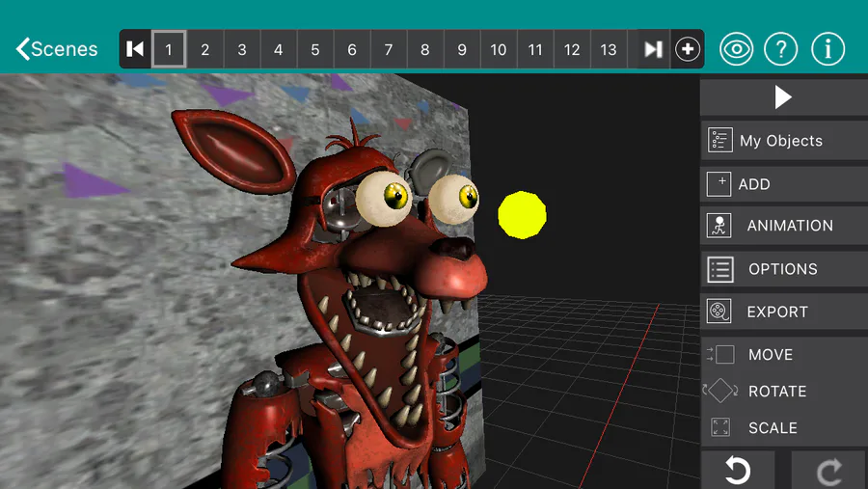Select frame 4 in timeline
The image size is (868, 489).
point(279,49)
